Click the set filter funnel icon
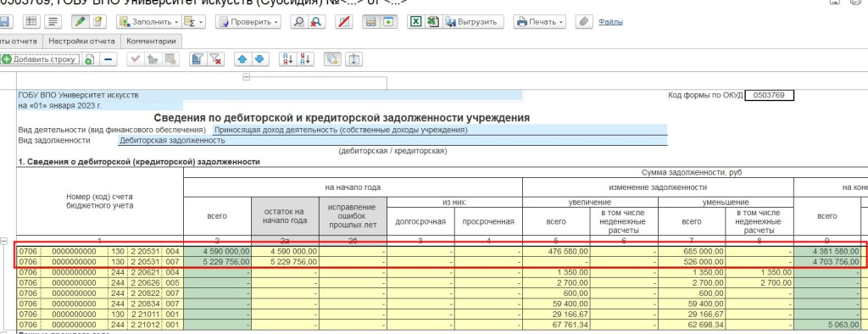Viewport: 868px width, 334px height. [197, 59]
